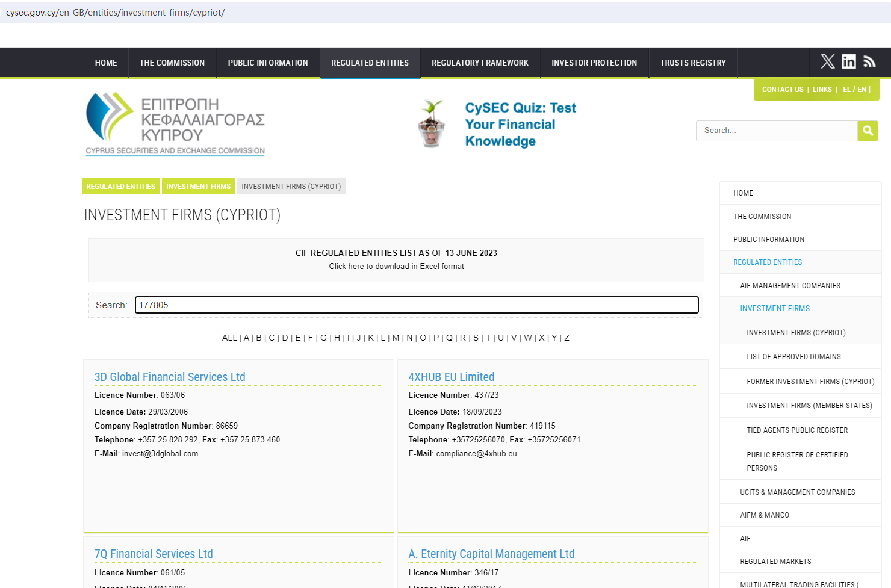Screen dimensions: 891x588
Task: Click Investment Firms breadcrumb
Action: 198,187
